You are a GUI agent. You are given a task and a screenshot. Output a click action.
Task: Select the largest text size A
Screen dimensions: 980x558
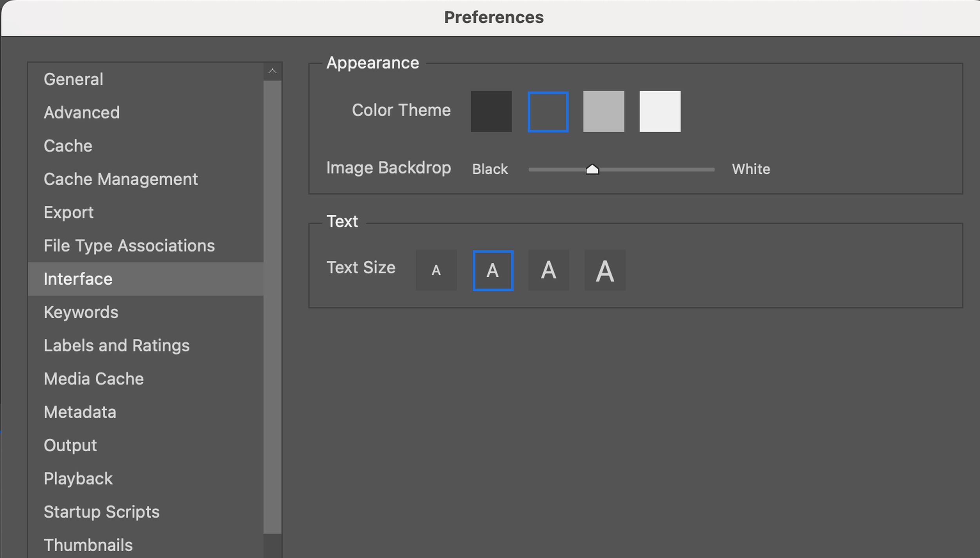point(605,270)
